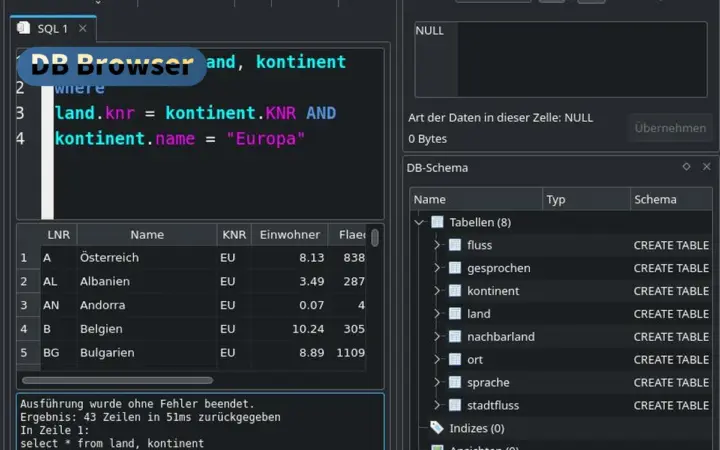Select result row number 4

[x=28, y=329]
